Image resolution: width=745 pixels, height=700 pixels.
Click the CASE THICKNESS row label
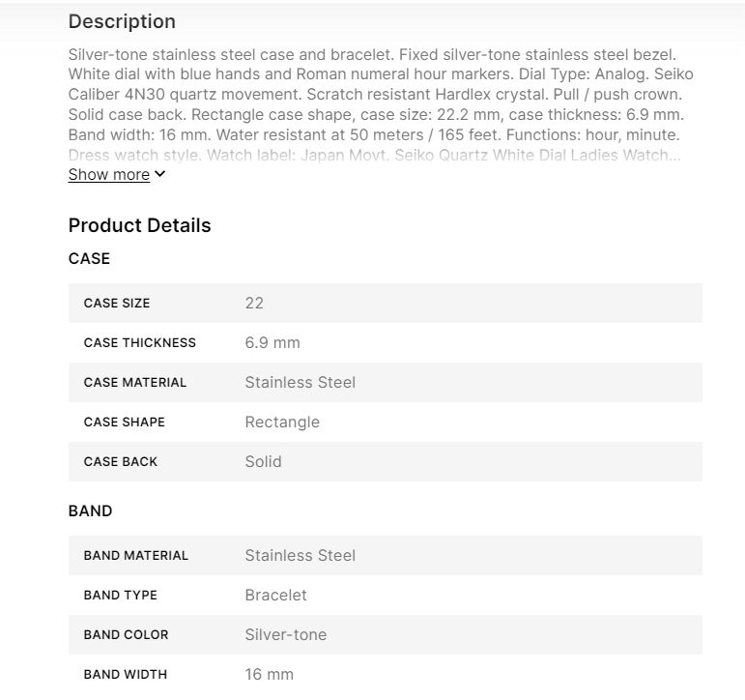pos(139,342)
